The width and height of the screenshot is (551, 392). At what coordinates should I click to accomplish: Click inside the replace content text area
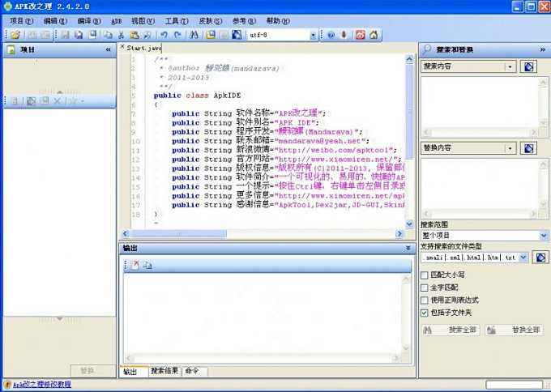[480, 184]
